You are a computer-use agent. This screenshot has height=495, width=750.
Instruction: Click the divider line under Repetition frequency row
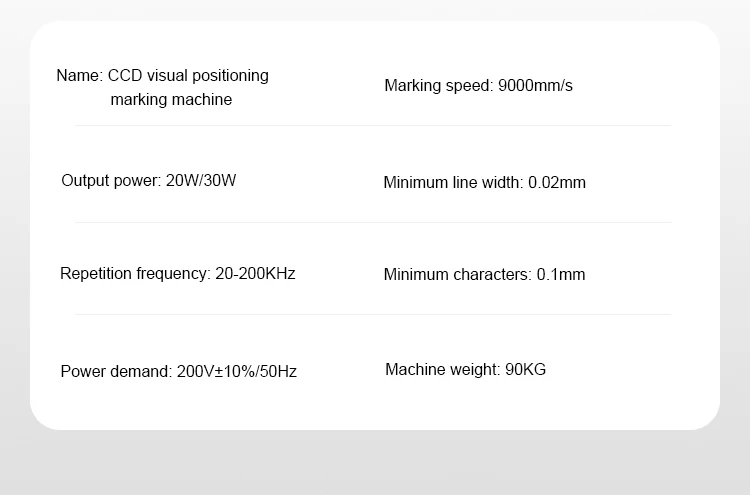pos(373,315)
